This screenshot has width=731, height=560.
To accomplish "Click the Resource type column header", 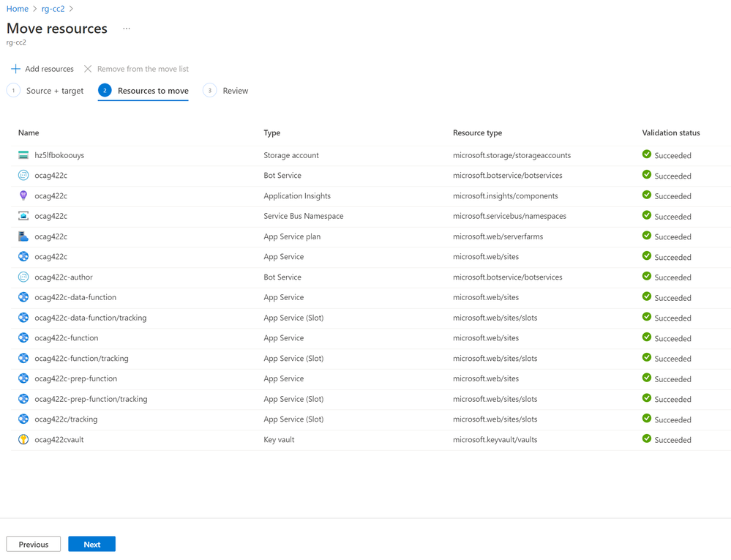I will 477,133.
